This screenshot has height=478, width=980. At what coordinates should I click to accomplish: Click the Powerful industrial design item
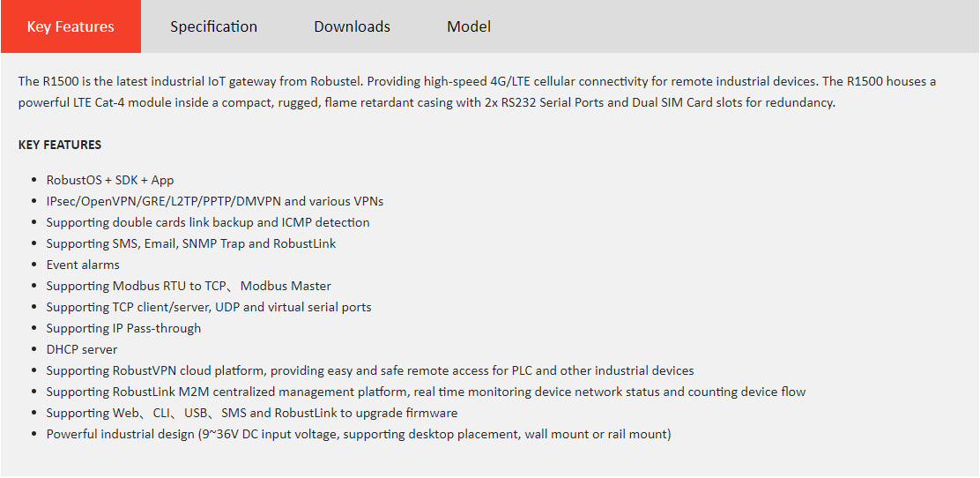(359, 434)
